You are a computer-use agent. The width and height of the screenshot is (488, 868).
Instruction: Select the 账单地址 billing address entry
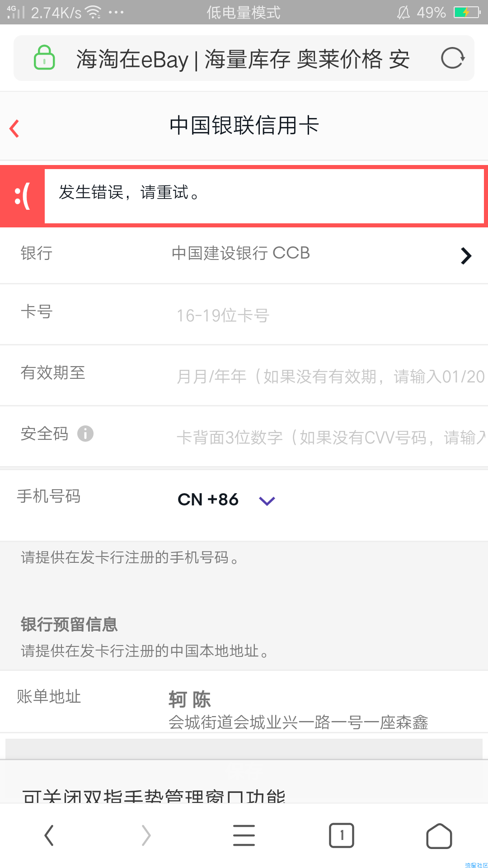(244, 702)
